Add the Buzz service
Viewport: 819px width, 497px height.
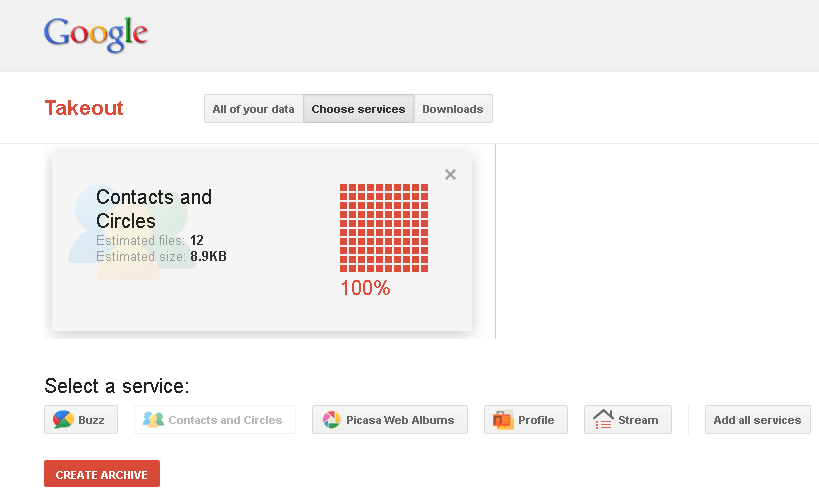(81, 420)
